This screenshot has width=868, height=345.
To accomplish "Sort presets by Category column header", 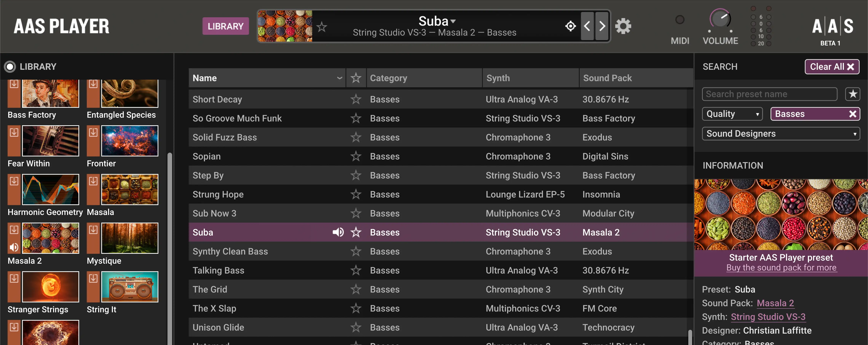I will point(424,78).
